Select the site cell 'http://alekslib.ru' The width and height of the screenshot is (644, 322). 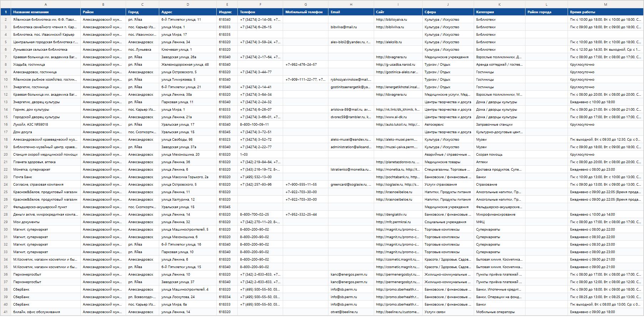(398, 42)
